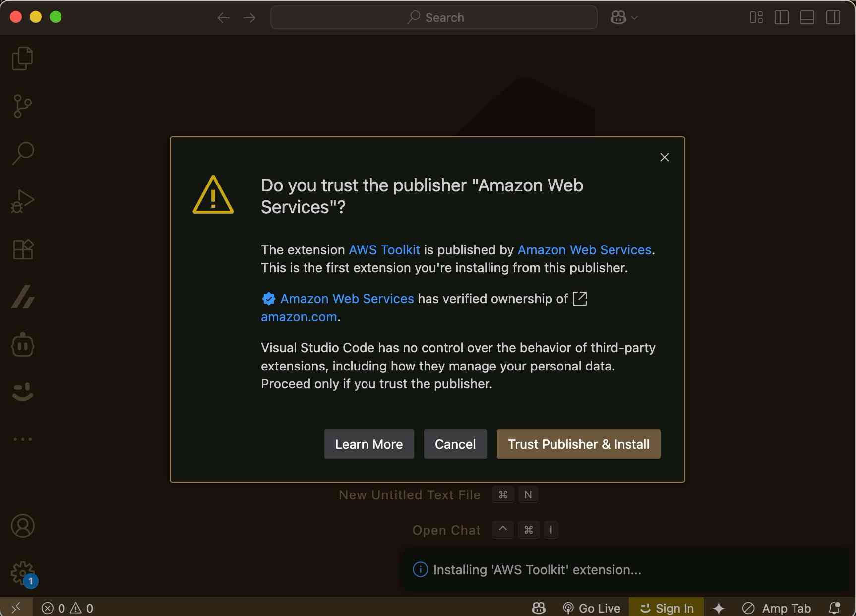The image size is (856, 616).
Task: Open the Extensions view
Action: 22,249
